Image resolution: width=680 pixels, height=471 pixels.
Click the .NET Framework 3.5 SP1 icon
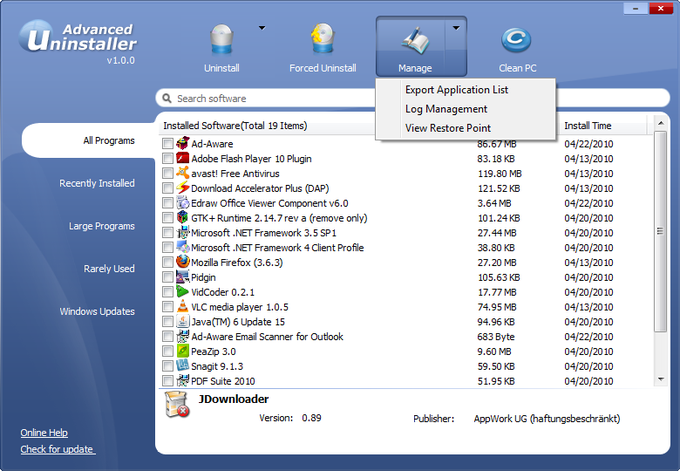pyautogui.click(x=183, y=232)
